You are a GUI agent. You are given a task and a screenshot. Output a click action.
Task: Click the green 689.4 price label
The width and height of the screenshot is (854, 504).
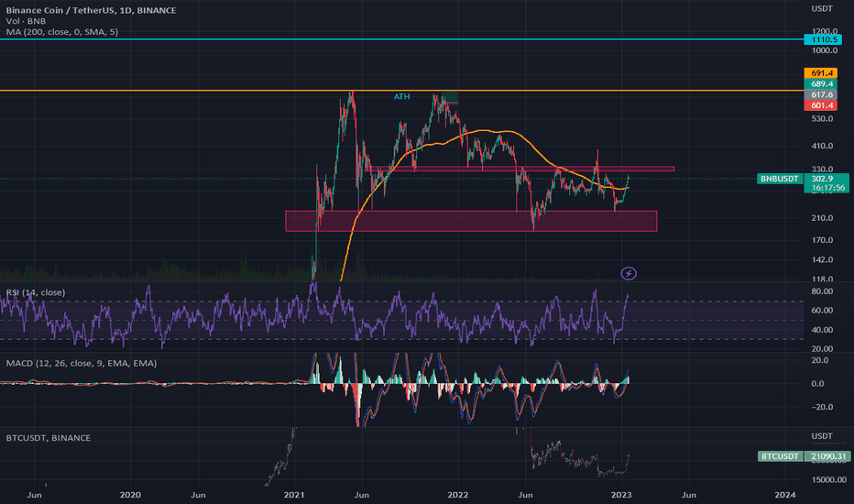[x=820, y=84]
